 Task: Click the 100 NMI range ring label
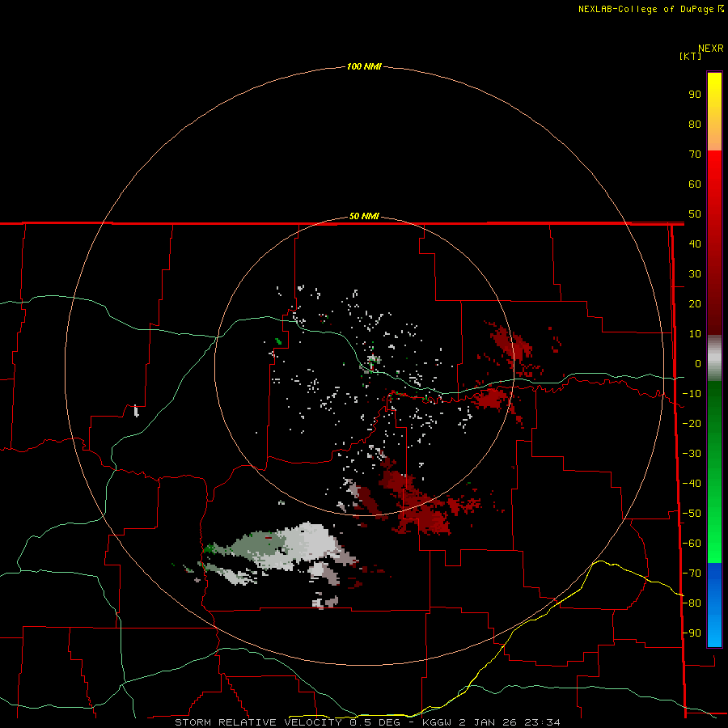pyautogui.click(x=364, y=66)
